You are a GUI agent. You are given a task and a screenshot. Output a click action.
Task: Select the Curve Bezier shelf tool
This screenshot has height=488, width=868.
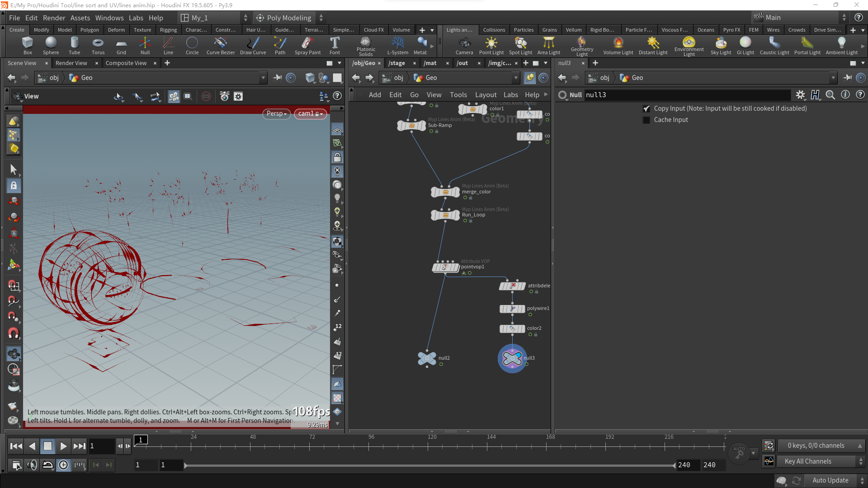(221, 46)
